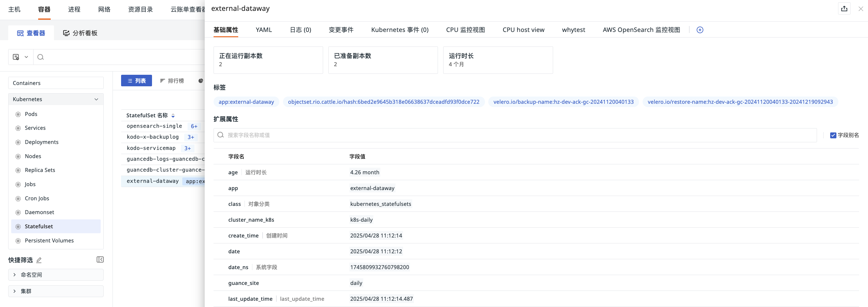Viewport: 868px width, 307px height.
Task: Open Kubernetes 事件 (0) tab
Action: pyautogui.click(x=400, y=30)
